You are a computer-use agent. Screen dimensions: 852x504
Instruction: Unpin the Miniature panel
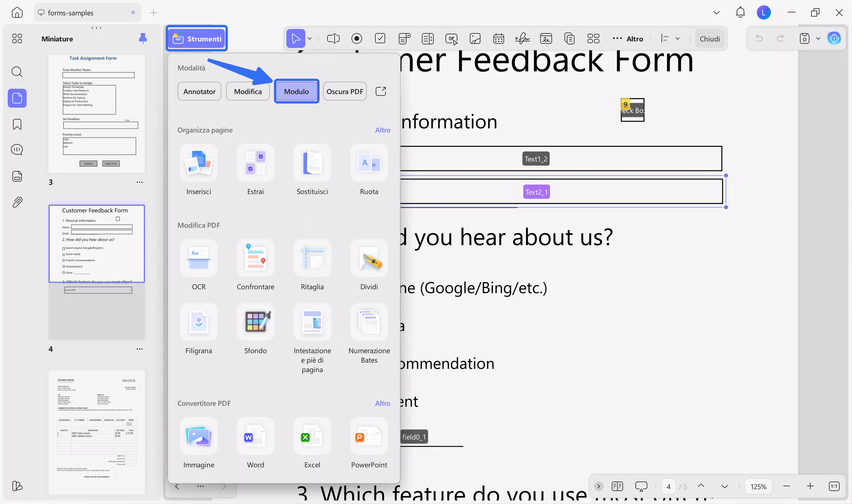(143, 39)
